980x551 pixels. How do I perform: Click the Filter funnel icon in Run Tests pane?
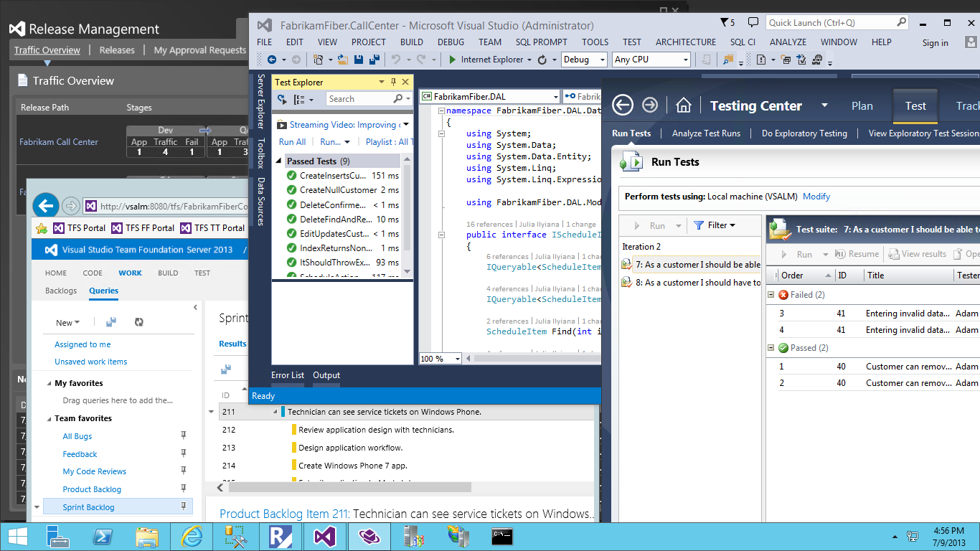[x=699, y=225]
